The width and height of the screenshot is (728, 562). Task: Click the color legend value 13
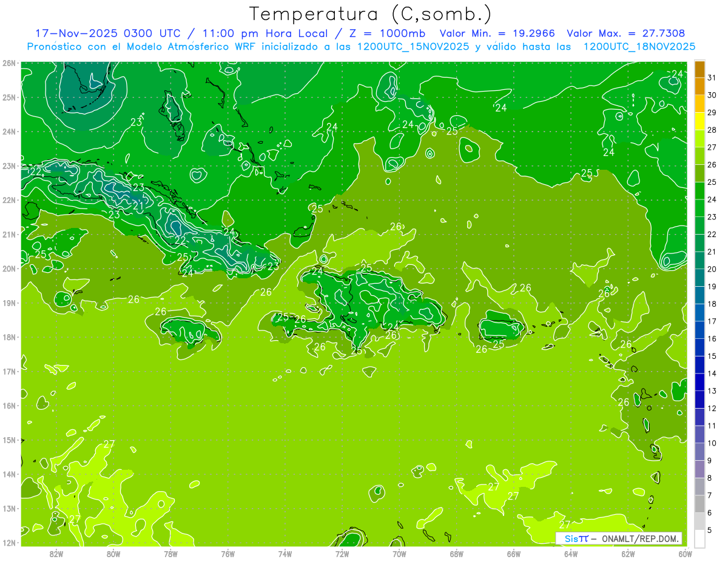pyautogui.click(x=712, y=391)
